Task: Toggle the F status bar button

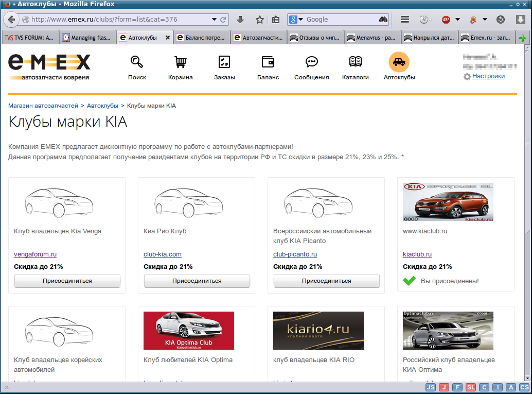Action: pos(457,387)
